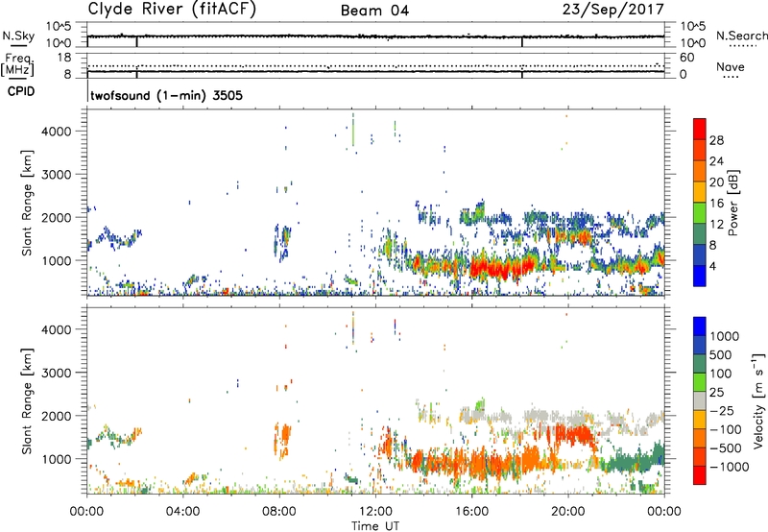Click the 'Beam 04' header label

(x=374, y=11)
